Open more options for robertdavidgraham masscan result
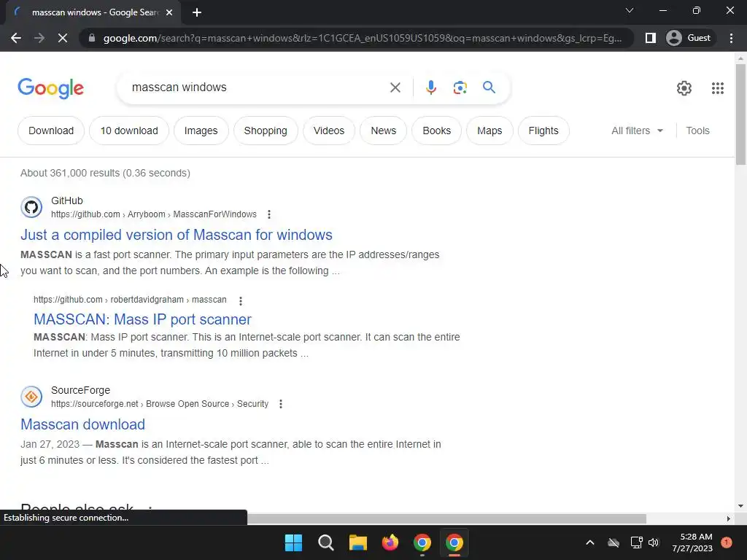This screenshot has width=747, height=560. [x=241, y=300]
